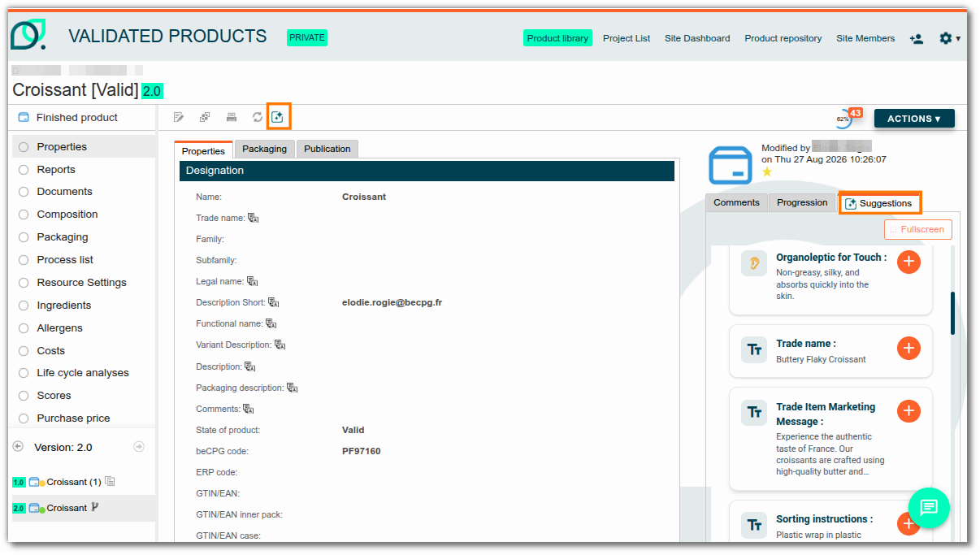Click the yellow favorite star icon

(x=767, y=171)
